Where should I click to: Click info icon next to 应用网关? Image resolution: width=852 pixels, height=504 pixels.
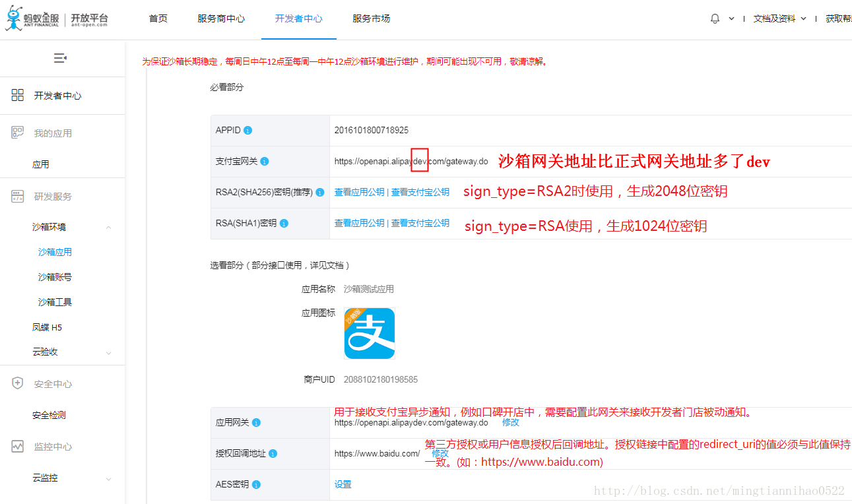coord(256,423)
